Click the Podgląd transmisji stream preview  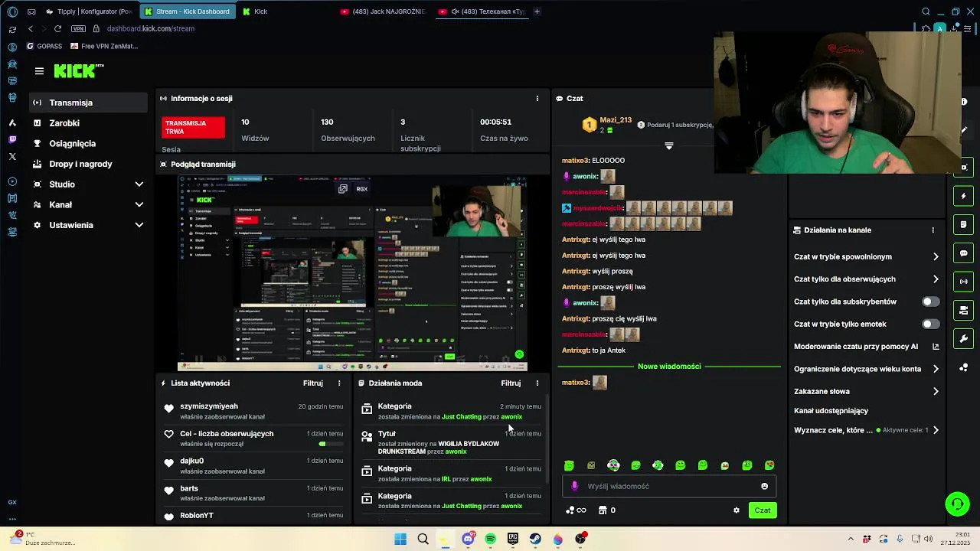pyautogui.click(x=352, y=273)
